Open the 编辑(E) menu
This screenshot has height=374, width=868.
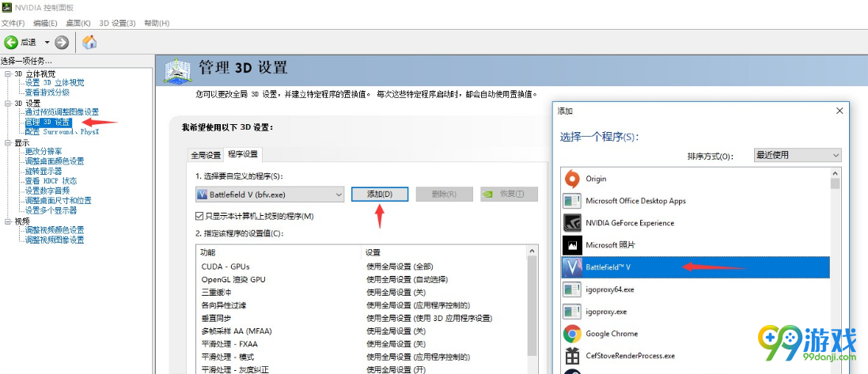click(x=45, y=23)
